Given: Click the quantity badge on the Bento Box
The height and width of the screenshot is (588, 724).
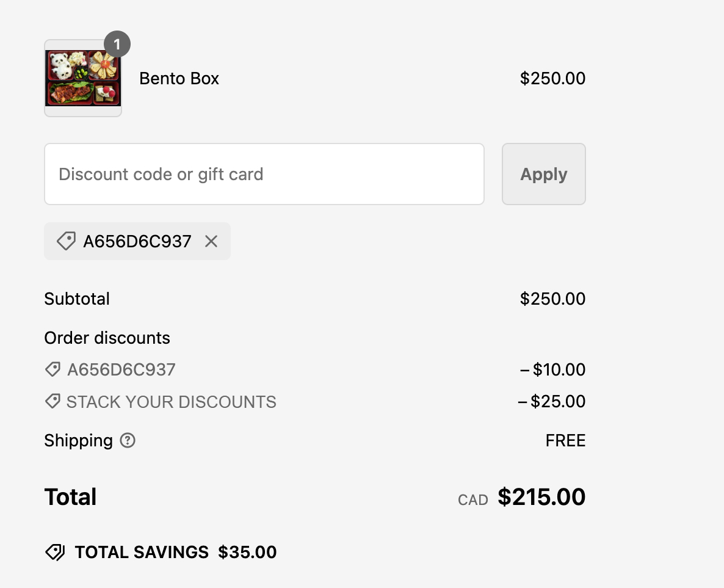Looking at the screenshot, I should (x=117, y=44).
